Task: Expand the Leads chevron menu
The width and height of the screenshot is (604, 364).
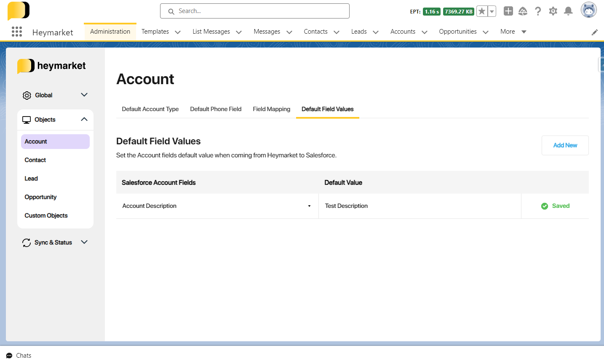Action: pos(376,32)
